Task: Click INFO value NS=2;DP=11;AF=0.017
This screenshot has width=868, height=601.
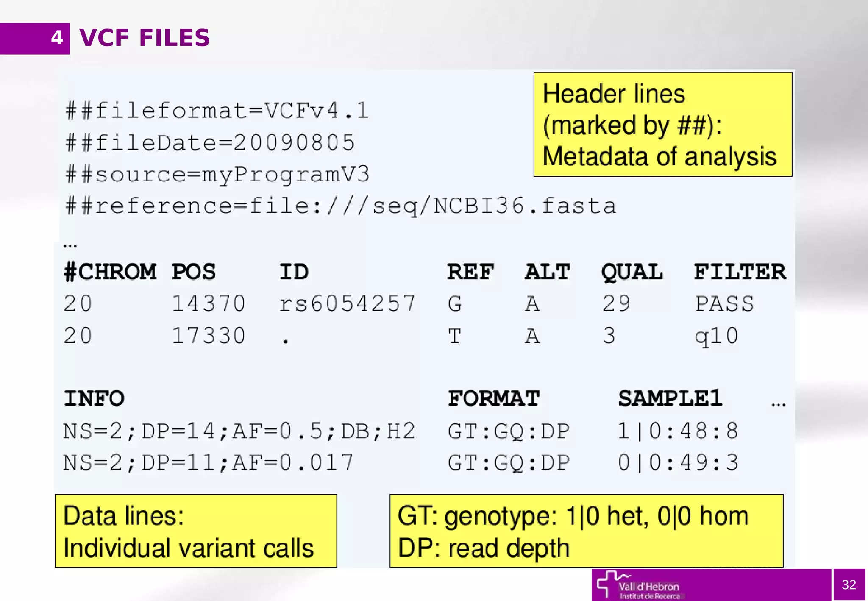Action: 209,462
